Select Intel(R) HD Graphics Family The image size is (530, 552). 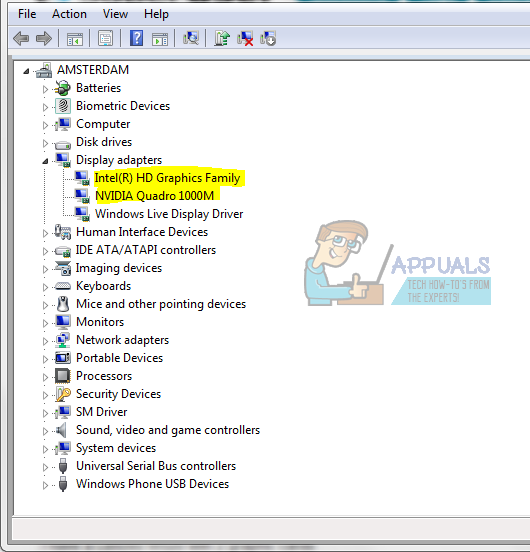pyautogui.click(x=168, y=178)
